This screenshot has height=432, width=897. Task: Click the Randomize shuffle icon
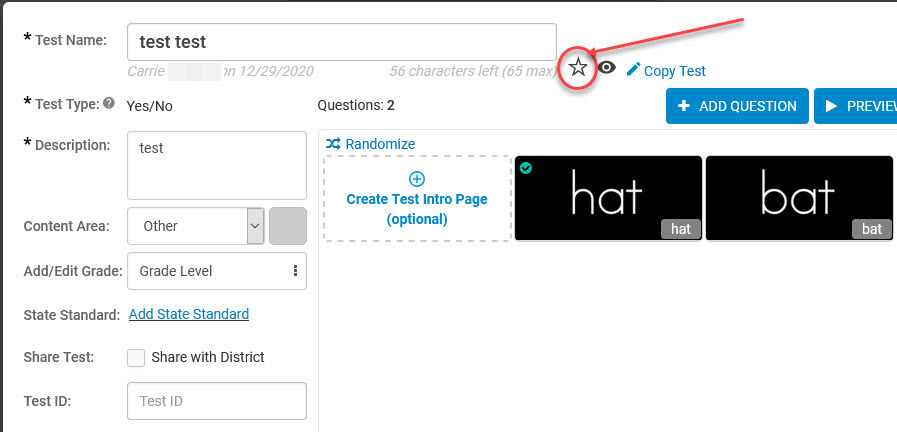point(333,143)
